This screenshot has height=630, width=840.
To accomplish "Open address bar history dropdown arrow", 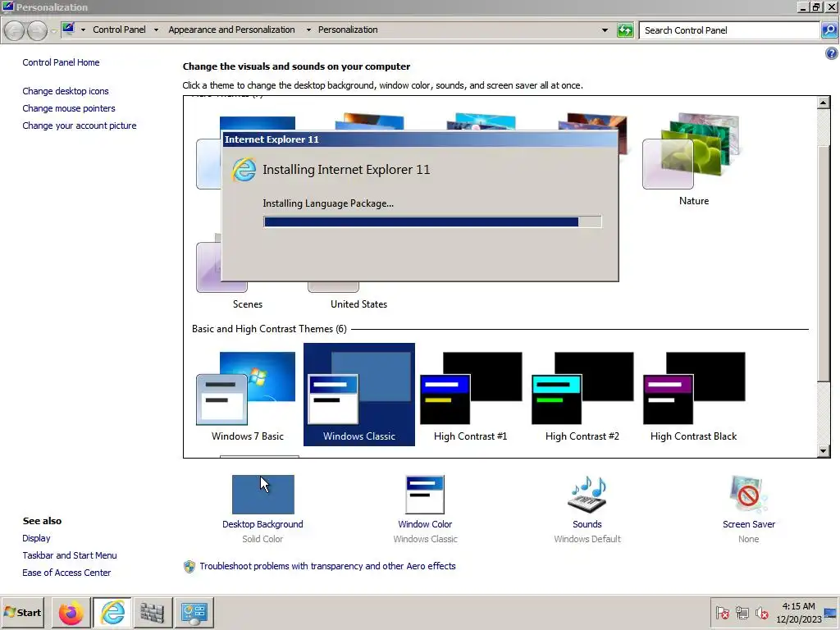I will 605,30.
